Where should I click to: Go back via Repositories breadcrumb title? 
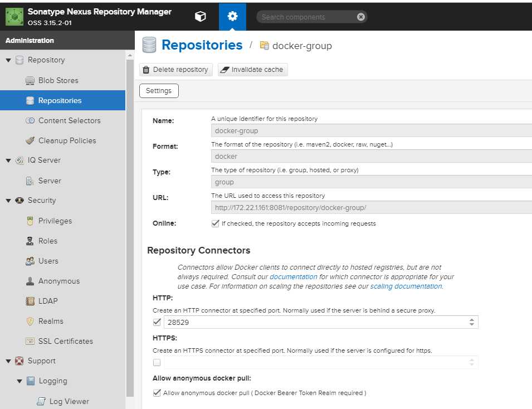point(202,45)
